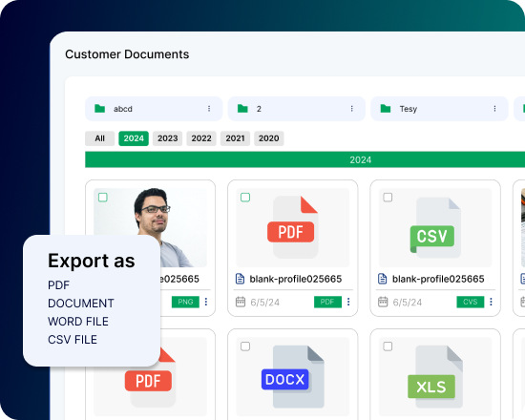Viewport: 525px width, 420px height.
Task: Click the green 2024 section header bar
Action: 305,159
